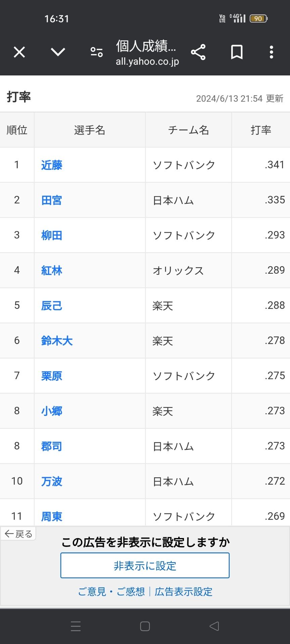Tap Android back triangle icon

pos(214,626)
